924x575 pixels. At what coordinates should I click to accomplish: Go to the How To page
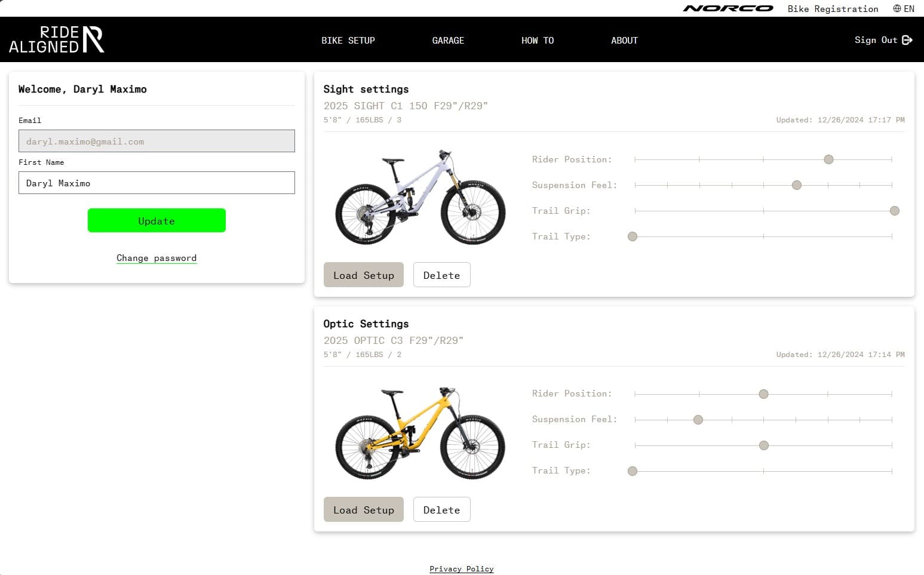click(538, 40)
